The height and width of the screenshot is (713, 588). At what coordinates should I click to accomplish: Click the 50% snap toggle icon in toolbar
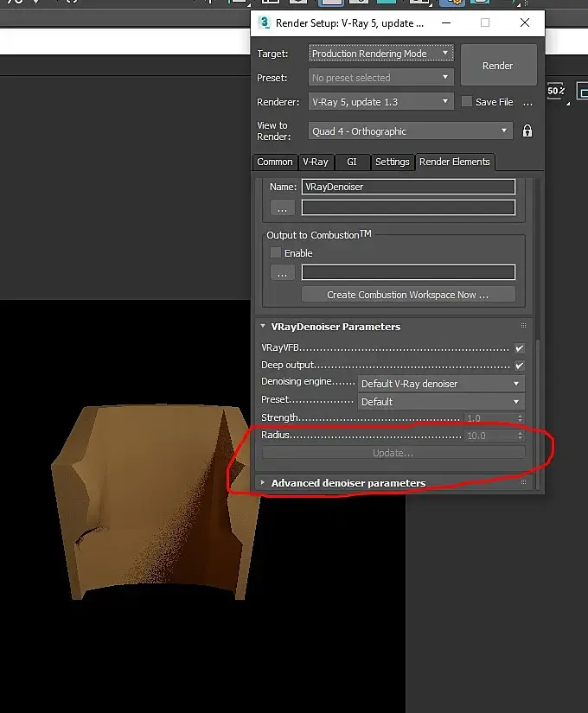[x=557, y=91]
